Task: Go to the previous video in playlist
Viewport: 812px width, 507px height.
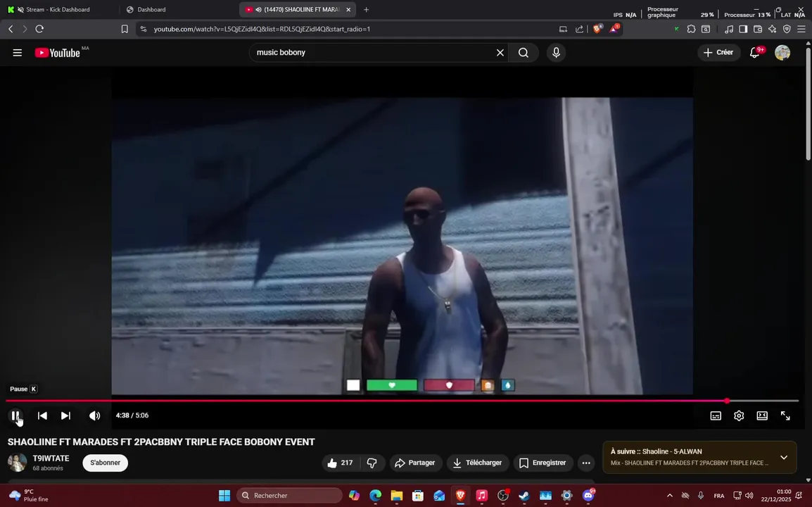Action: pyautogui.click(x=42, y=415)
